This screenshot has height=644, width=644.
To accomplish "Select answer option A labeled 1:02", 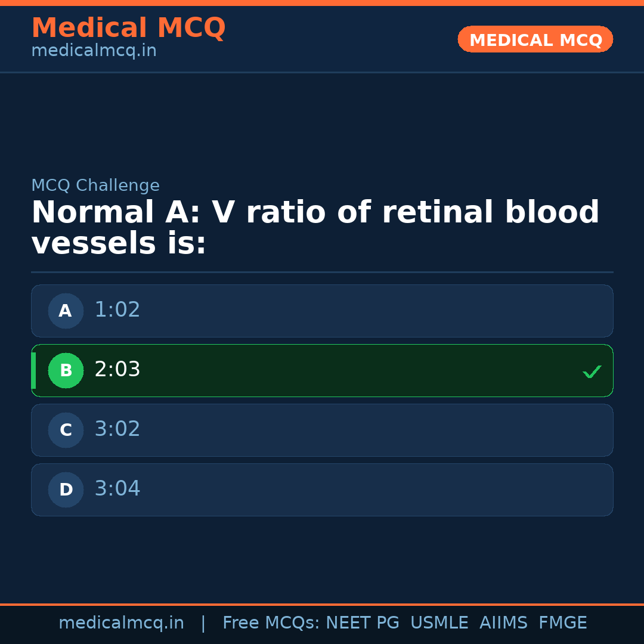I will click(x=322, y=311).
